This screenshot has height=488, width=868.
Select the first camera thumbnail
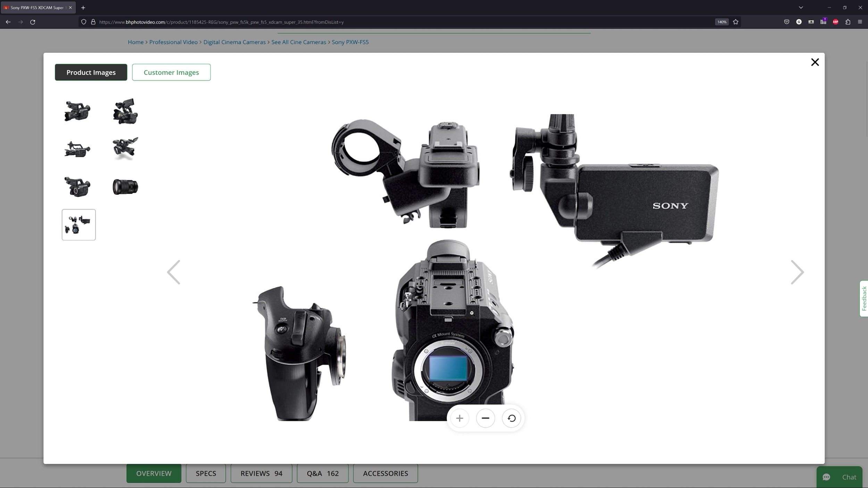click(77, 111)
